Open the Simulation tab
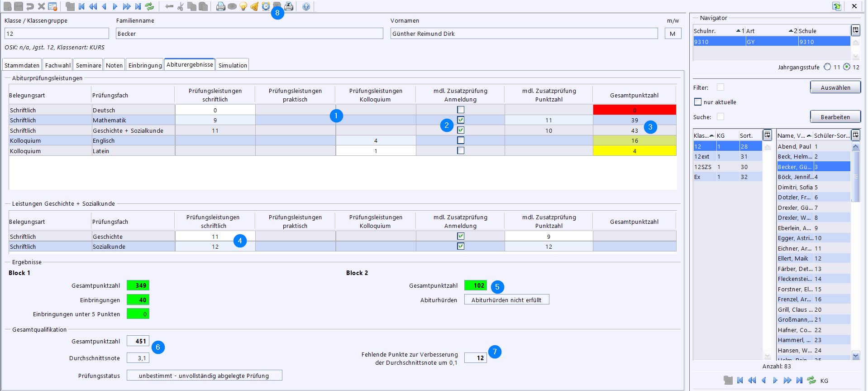Viewport: 868px width, 391px height. click(233, 65)
